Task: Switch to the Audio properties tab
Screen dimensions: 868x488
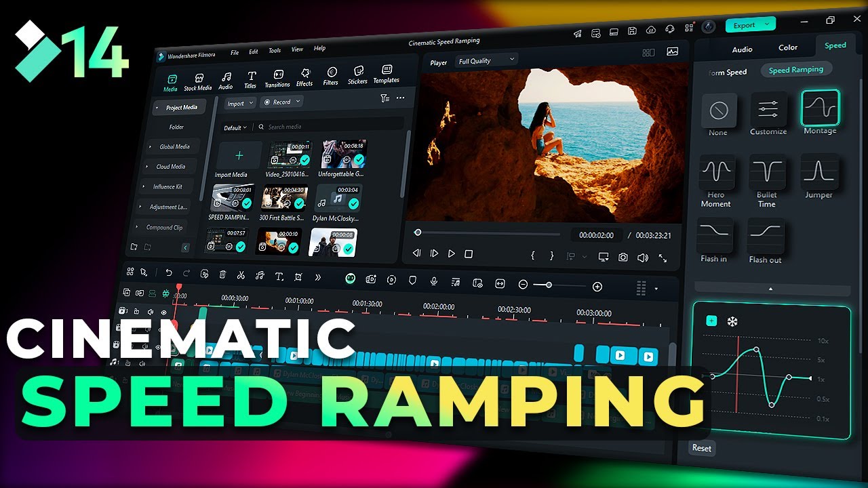Action: [743, 49]
